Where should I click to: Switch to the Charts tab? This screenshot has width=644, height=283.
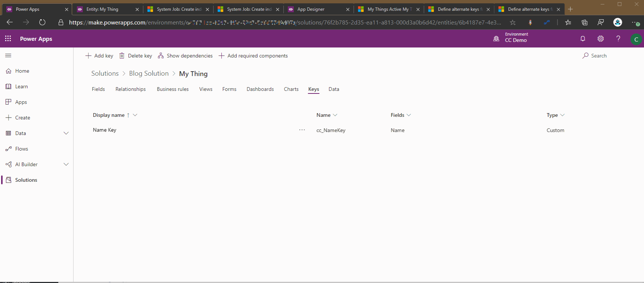click(291, 89)
